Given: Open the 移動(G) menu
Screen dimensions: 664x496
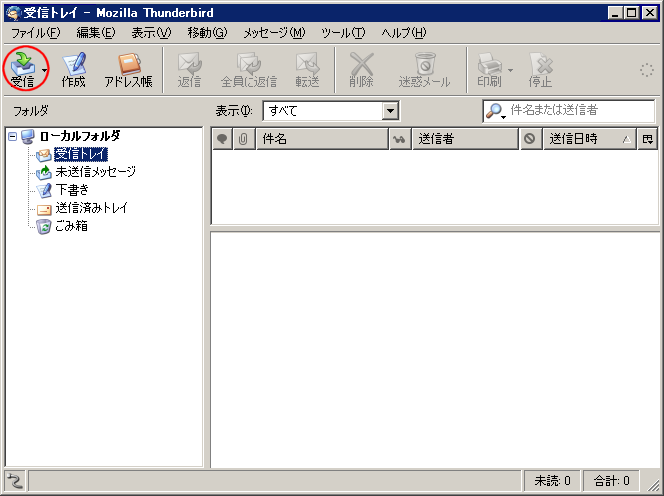Looking at the screenshot, I should [x=208, y=33].
